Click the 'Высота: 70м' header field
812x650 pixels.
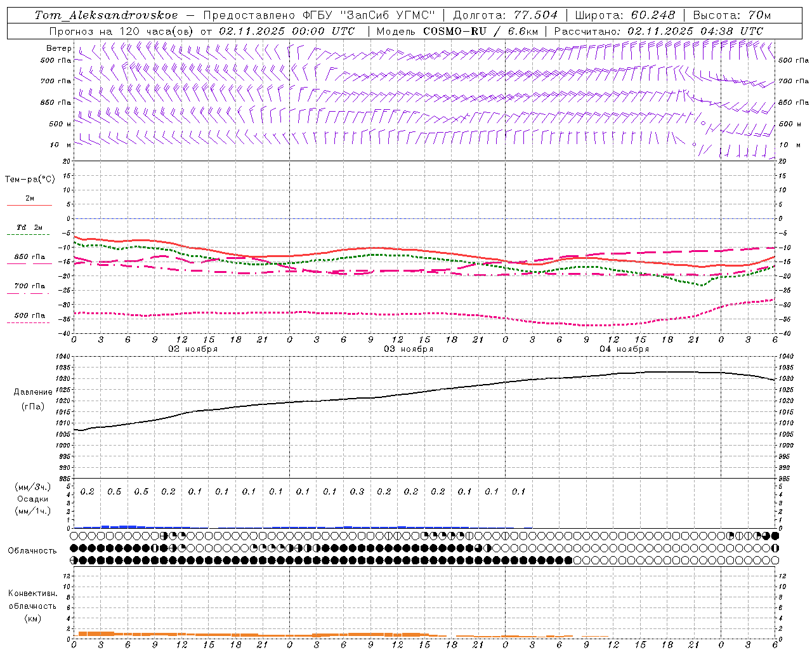(x=732, y=15)
